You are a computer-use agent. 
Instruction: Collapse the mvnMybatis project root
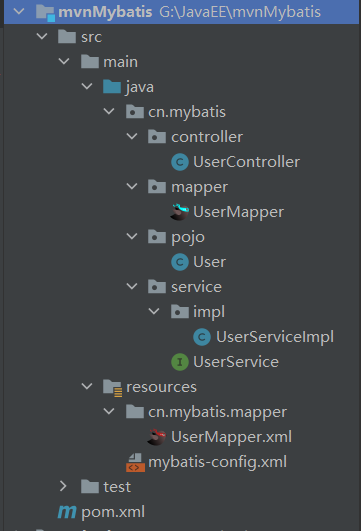click(x=19, y=11)
